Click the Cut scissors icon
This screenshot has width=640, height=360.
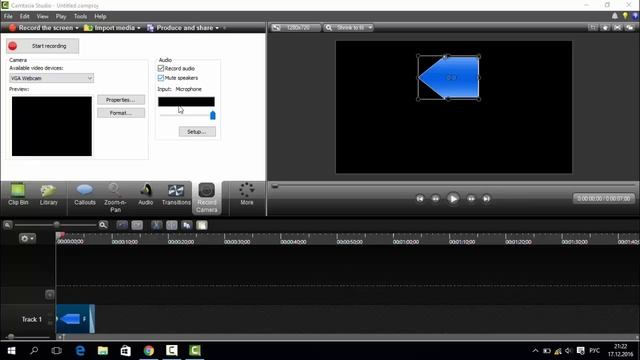pos(156,225)
